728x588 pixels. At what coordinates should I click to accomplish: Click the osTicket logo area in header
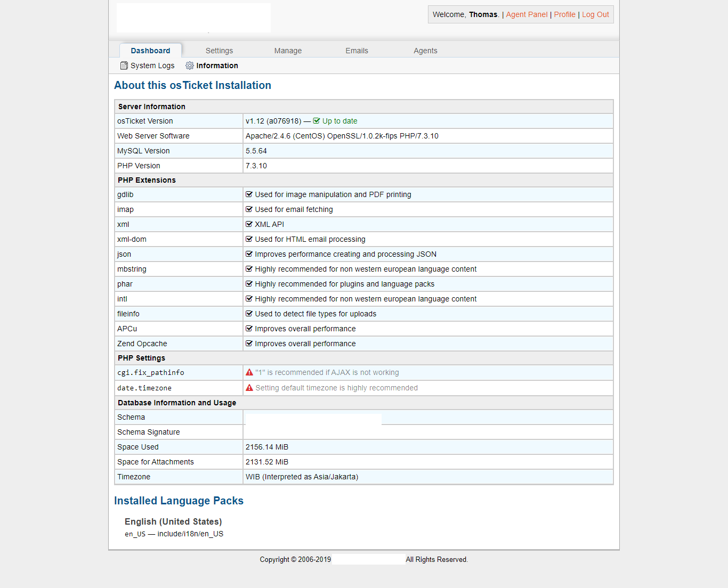click(193, 18)
